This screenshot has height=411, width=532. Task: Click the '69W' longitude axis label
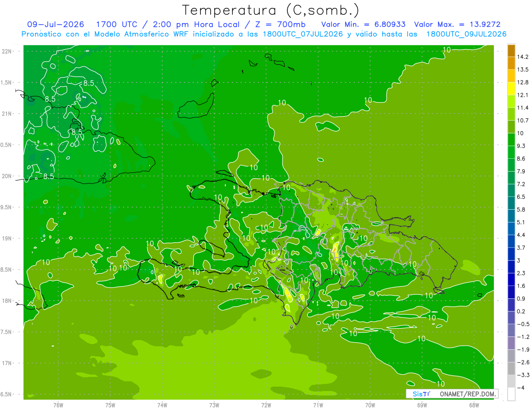(422, 405)
